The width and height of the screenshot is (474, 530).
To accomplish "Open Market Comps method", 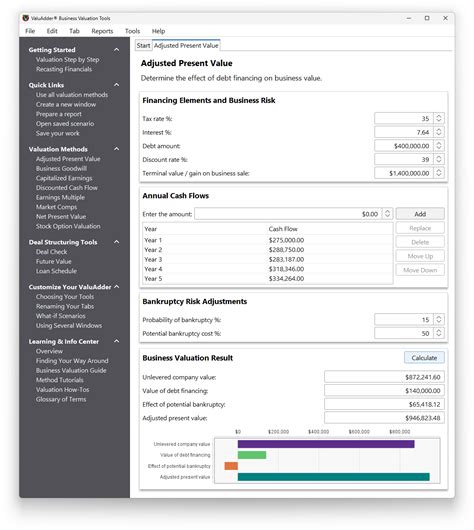I will (x=56, y=207).
